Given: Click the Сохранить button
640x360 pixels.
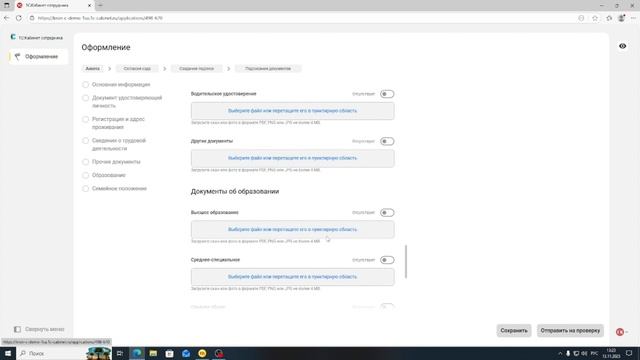Looking at the screenshot, I should (514, 331).
